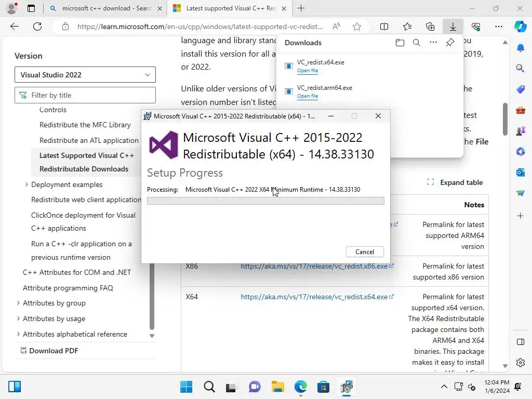This screenshot has width=532, height=399.
Task: Click the sidebar notifications bell icon
Action: click(521, 48)
